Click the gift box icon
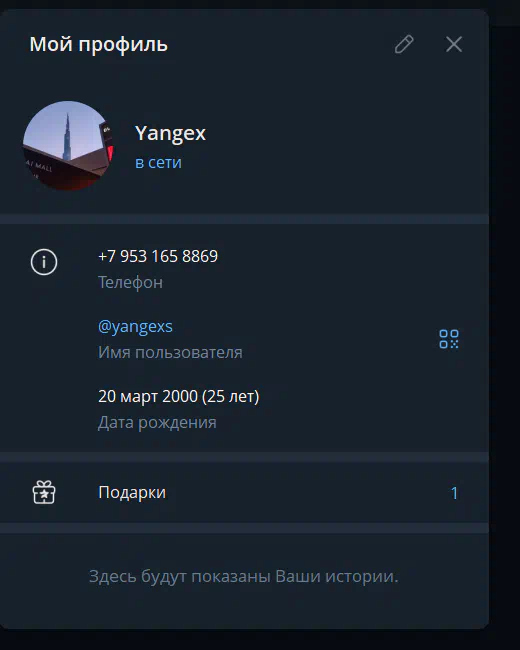This screenshot has height=650, width=520. [x=44, y=492]
